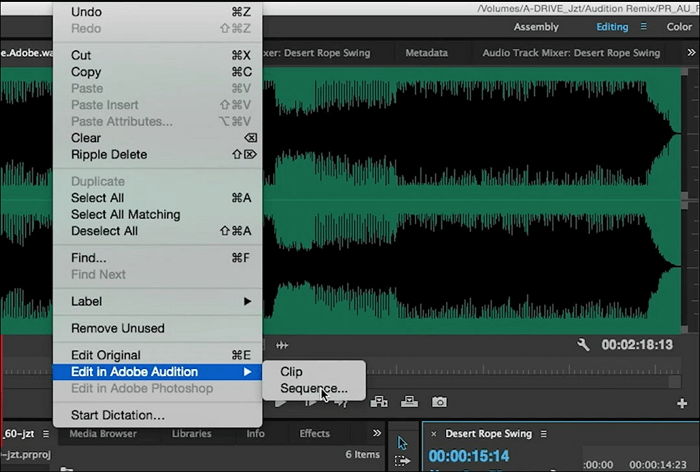Open the Audio Track Mixer tab
The height and width of the screenshot is (472, 700).
point(571,53)
